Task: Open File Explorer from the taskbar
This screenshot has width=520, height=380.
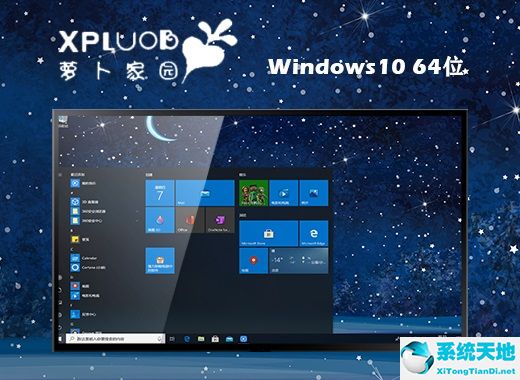Action: point(201,339)
